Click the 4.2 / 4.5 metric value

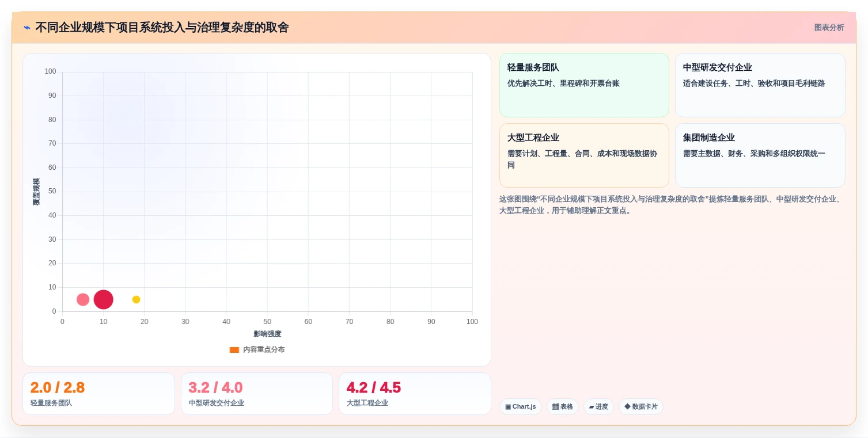coord(373,387)
